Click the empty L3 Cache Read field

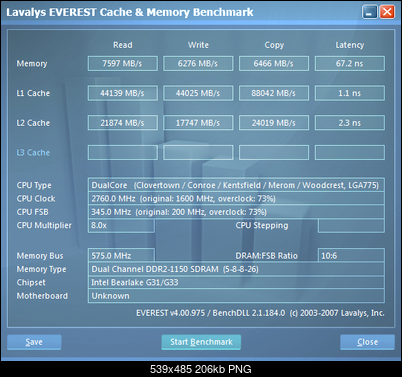pos(123,152)
